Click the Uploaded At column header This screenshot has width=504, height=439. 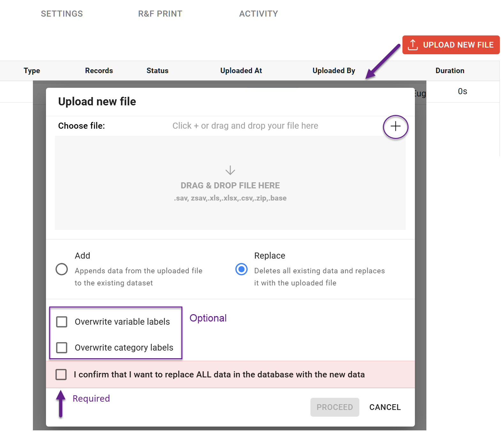tap(241, 71)
